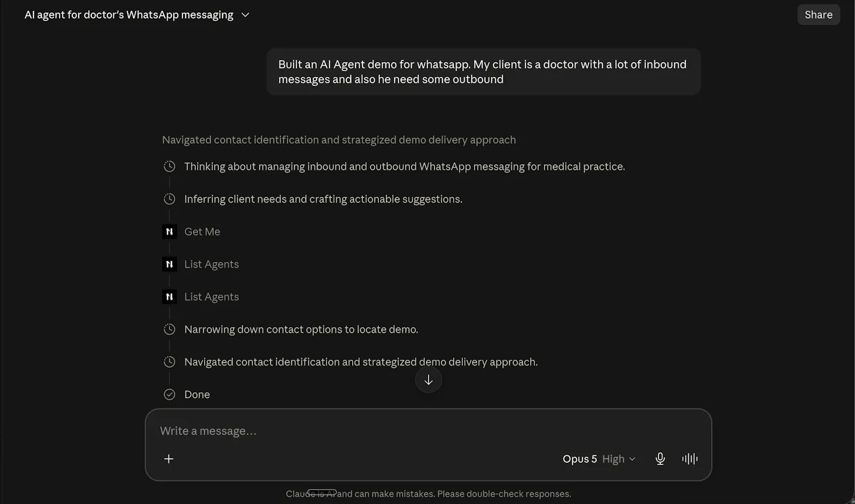Click the clock icon beside Narrowing down contact
855x504 pixels.
click(169, 329)
